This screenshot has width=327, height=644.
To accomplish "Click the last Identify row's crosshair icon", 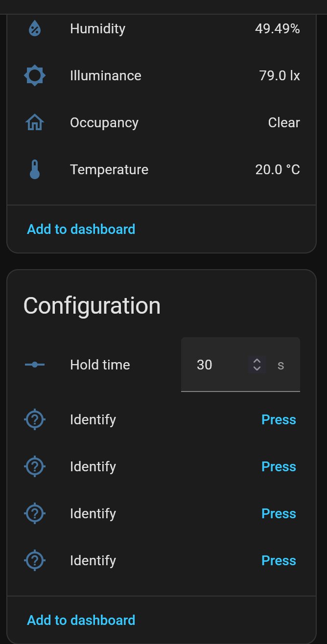I will point(35,560).
